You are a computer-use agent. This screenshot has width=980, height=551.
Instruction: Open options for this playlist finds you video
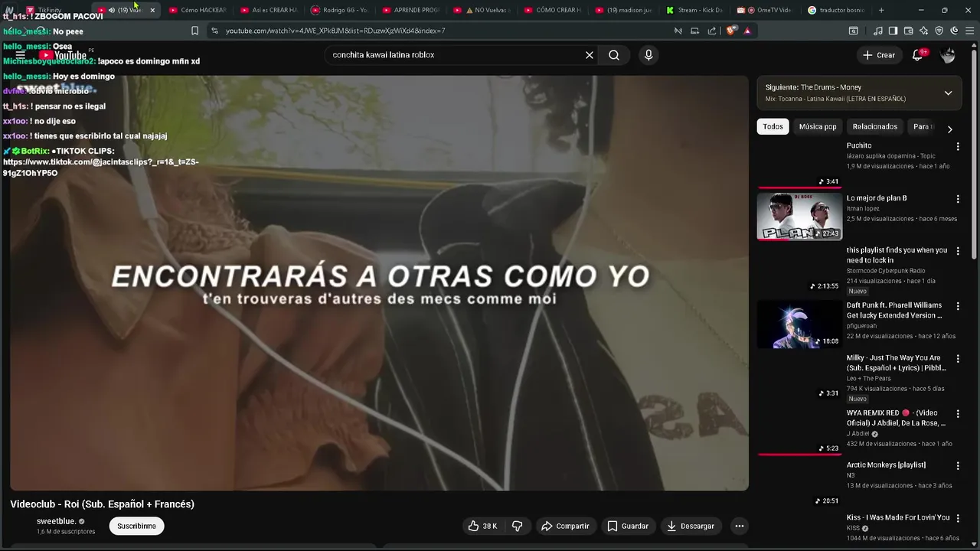957,251
